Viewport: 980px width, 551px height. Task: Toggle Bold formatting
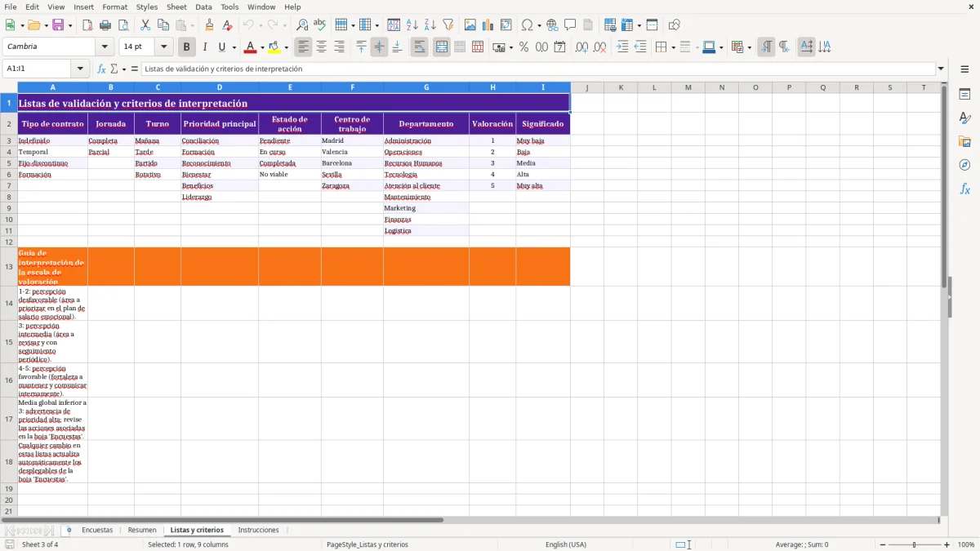[186, 47]
